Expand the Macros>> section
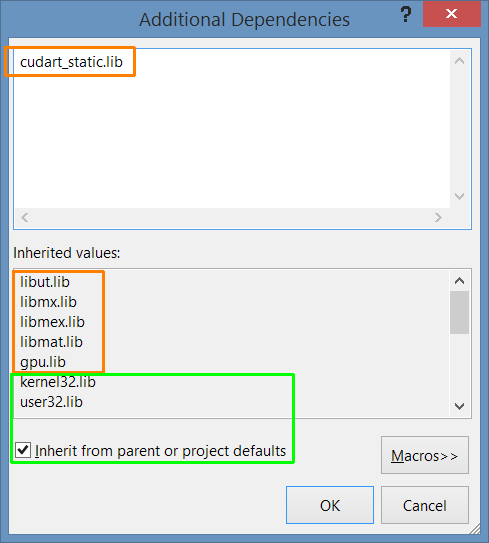This screenshot has height=543, width=489. point(425,455)
